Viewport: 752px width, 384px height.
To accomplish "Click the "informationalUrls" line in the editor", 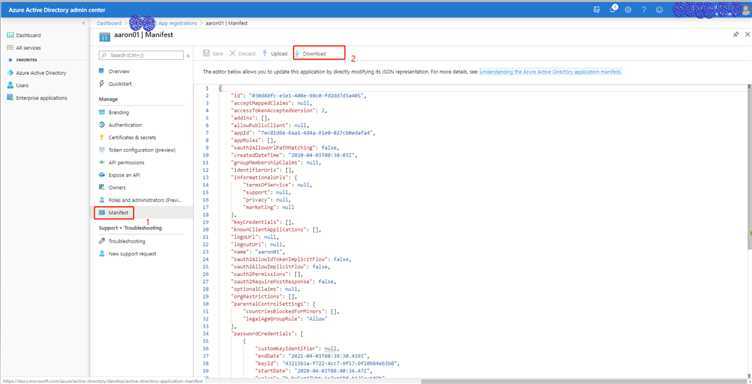I will 264,177.
